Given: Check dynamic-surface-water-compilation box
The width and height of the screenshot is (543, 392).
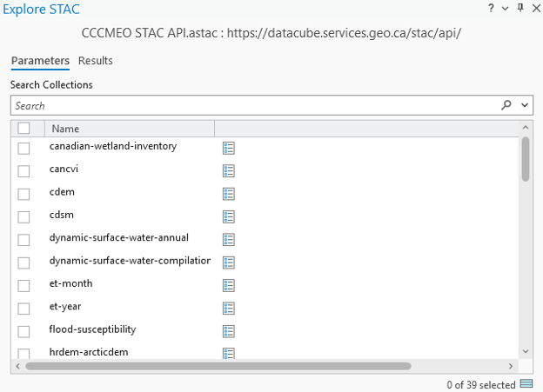Looking at the screenshot, I should point(23,262).
